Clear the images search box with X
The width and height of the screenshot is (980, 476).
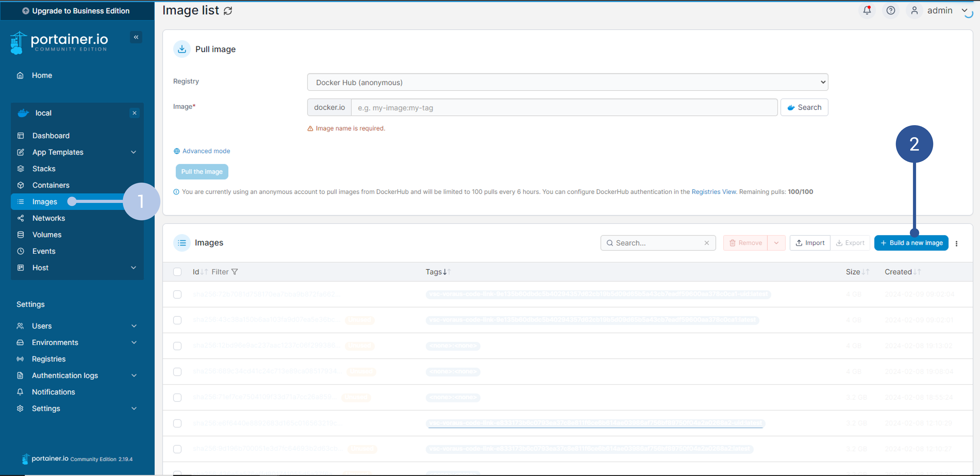pos(706,243)
